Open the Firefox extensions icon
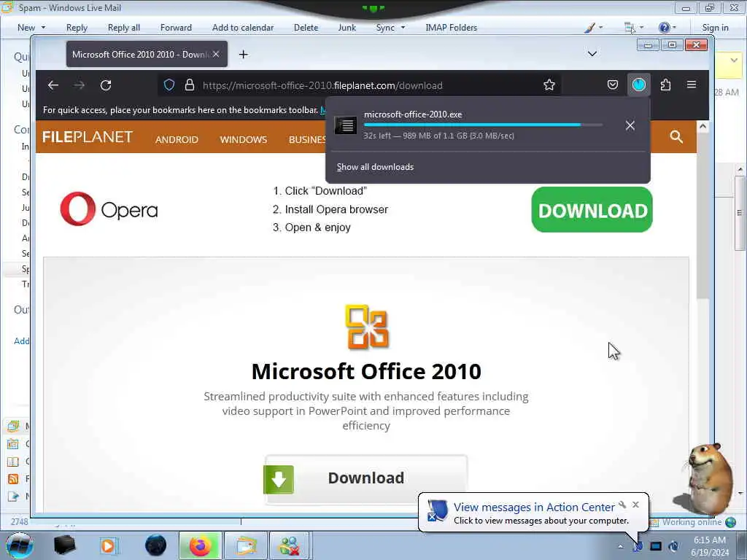747x560 pixels. coord(665,85)
